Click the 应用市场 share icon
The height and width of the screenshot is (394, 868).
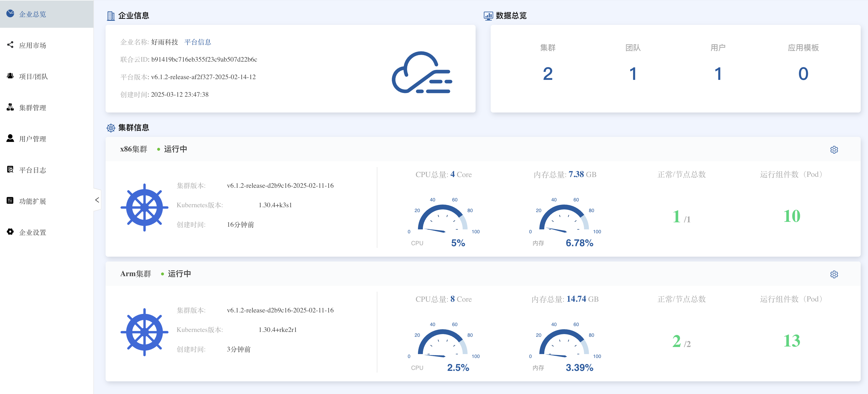[10, 45]
